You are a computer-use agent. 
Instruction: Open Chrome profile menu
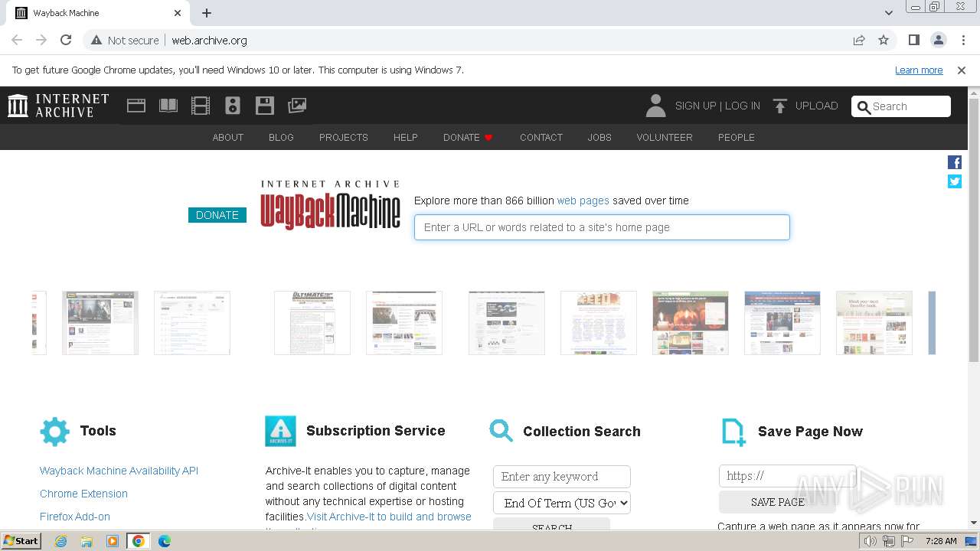point(939,40)
